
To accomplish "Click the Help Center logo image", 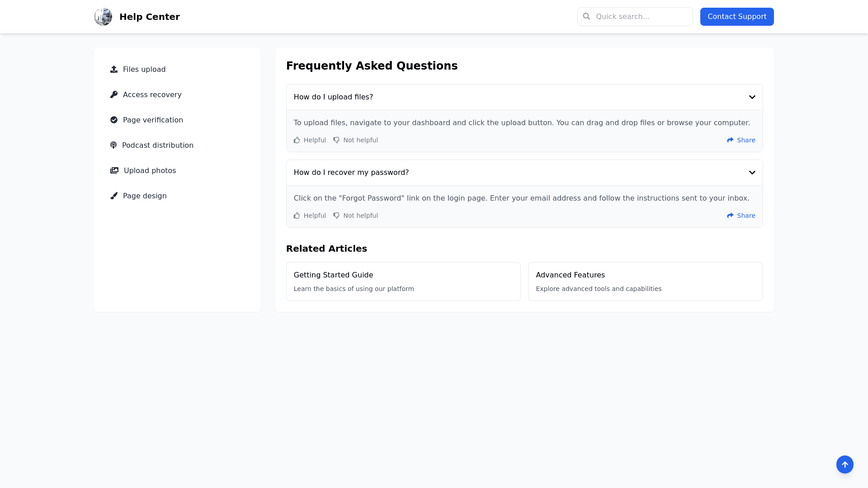I will coord(103,17).
